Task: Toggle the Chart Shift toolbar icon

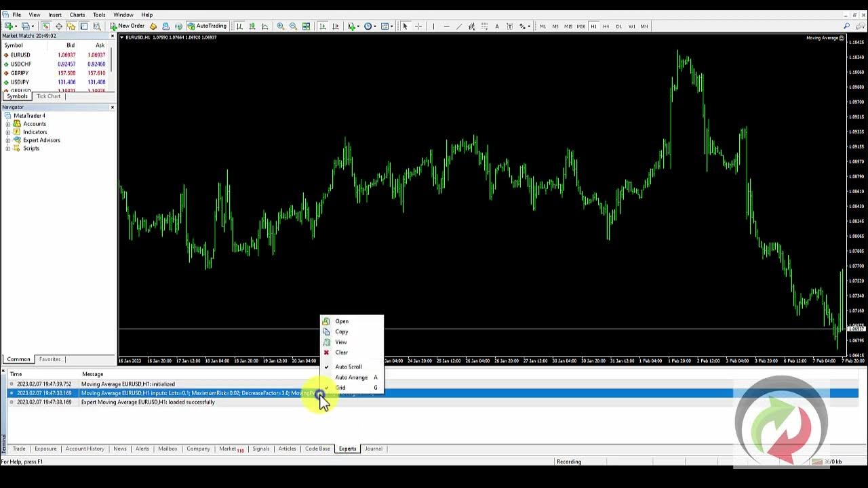Action: 335,26
